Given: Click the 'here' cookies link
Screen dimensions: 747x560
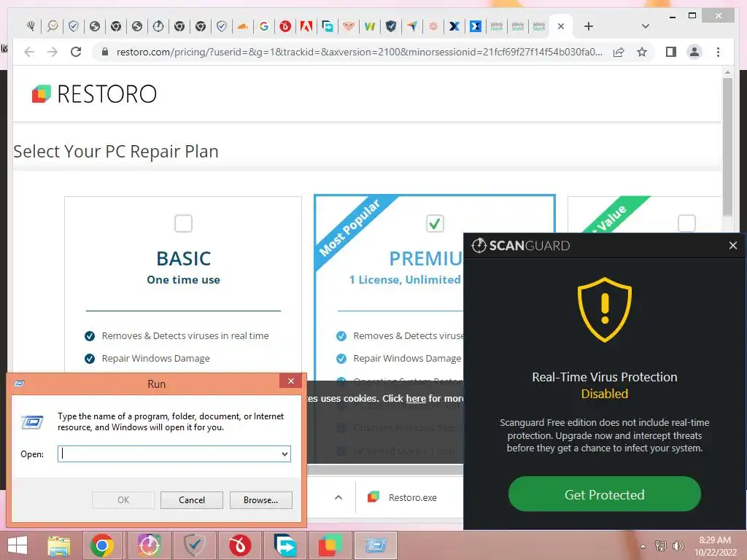Looking at the screenshot, I should pyautogui.click(x=416, y=399).
